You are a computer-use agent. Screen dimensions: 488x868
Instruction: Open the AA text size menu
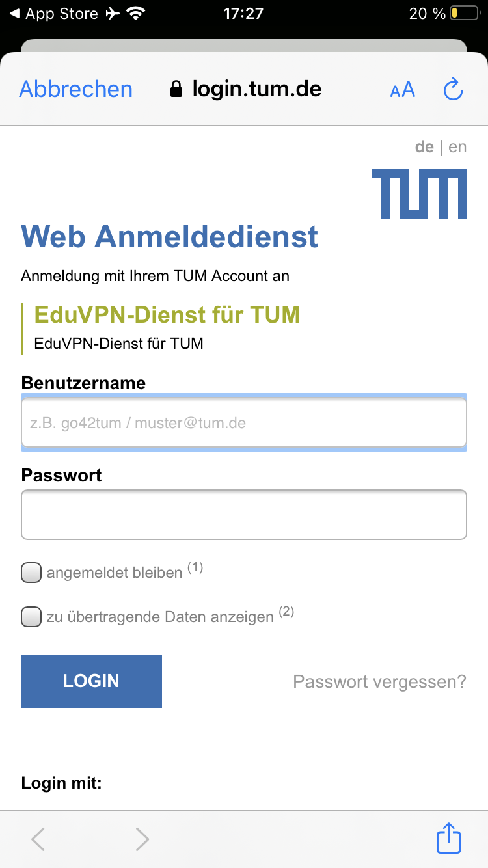[x=403, y=90]
